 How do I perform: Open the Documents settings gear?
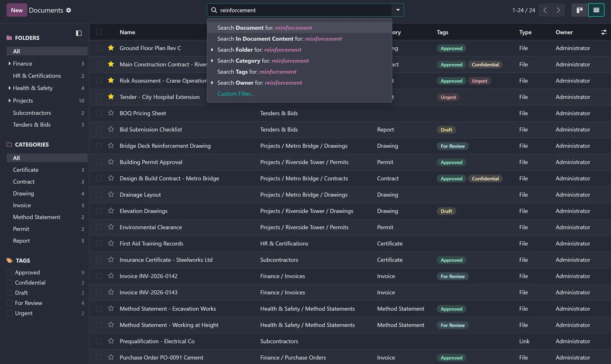coord(69,10)
